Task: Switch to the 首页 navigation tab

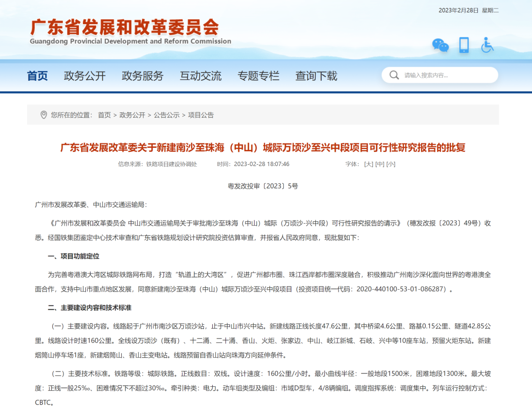Action: (x=37, y=76)
